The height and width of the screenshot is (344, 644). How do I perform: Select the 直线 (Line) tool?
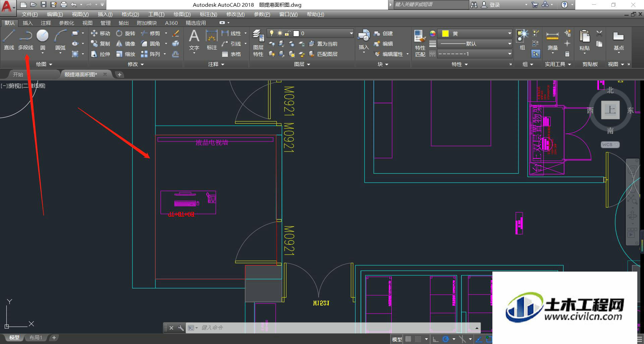tap(9, 40)
